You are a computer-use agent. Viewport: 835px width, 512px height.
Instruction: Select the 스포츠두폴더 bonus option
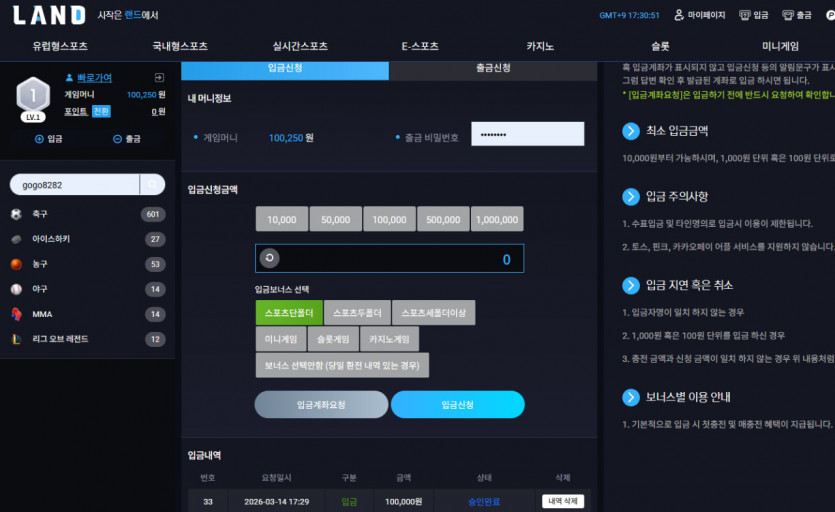pos(357,313)
